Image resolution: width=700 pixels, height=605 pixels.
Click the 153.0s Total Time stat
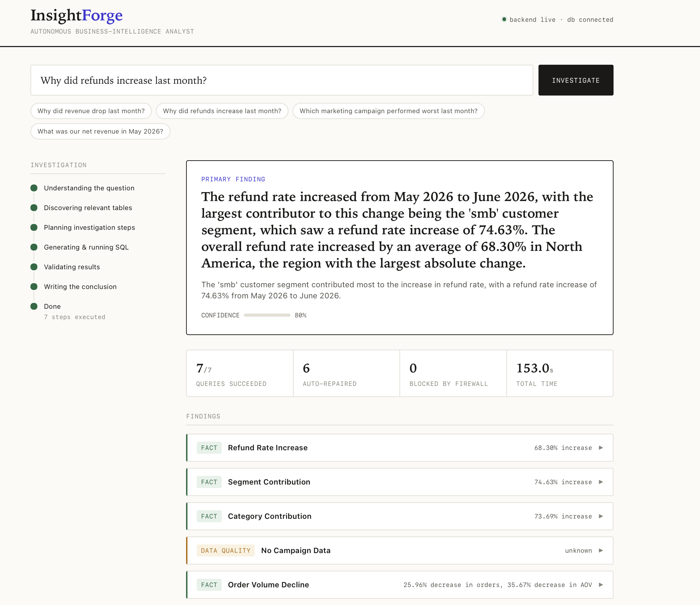pyautogui.click(x=560, y=373)
